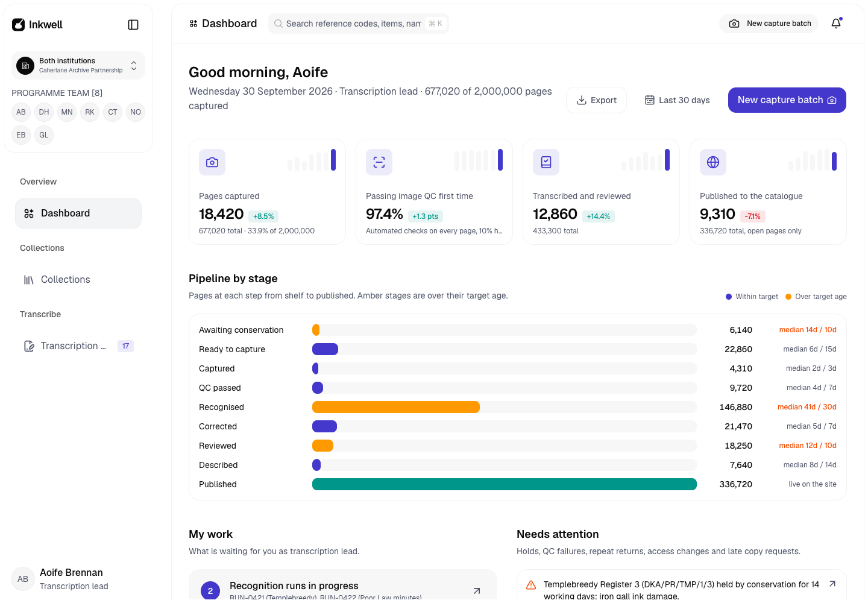Click the 'Awaiting conservation' row label
868x603 pixels.
pyautogui.click(x=241, y=330)
